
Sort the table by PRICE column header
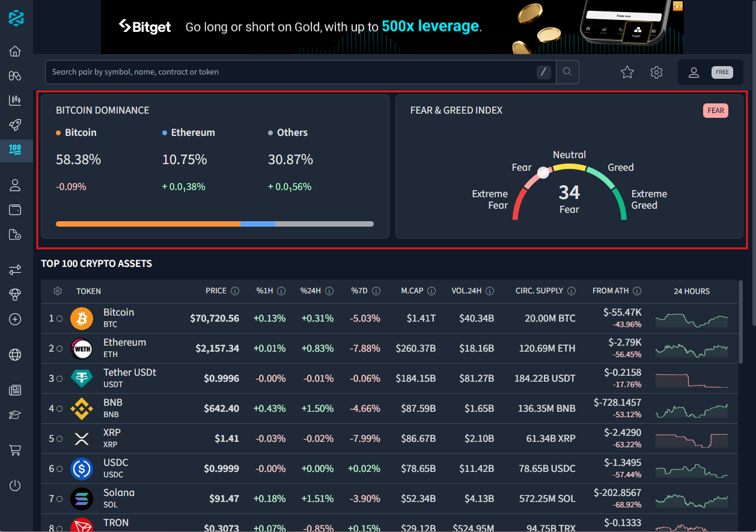[216, 291]
